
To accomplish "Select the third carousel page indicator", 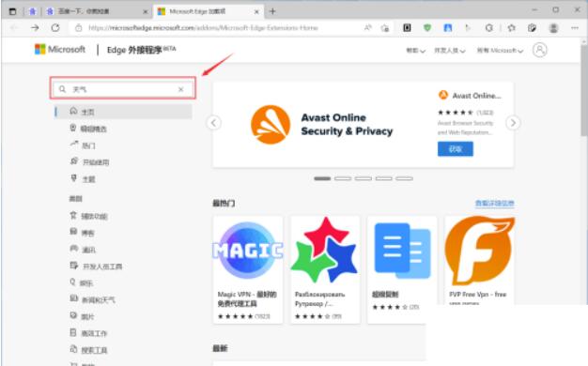I will (364, 178).
